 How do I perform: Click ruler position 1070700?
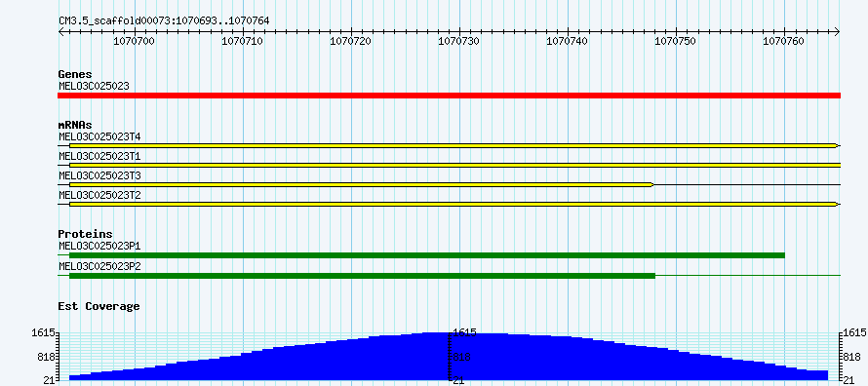point(135,41)
